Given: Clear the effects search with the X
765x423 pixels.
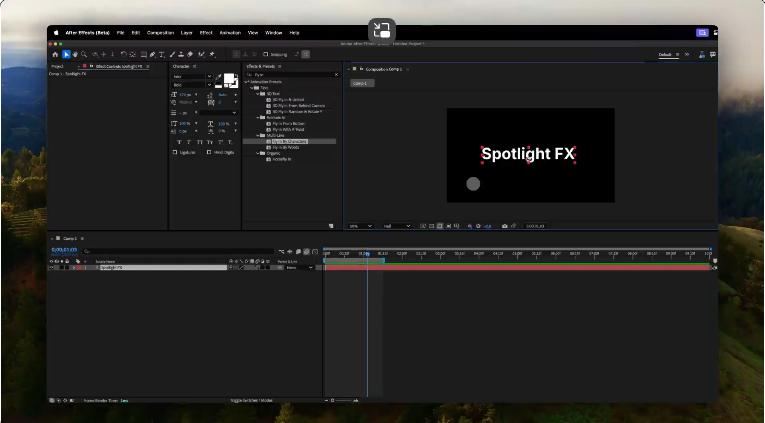Looking at the screenshot, I should 336,75.
